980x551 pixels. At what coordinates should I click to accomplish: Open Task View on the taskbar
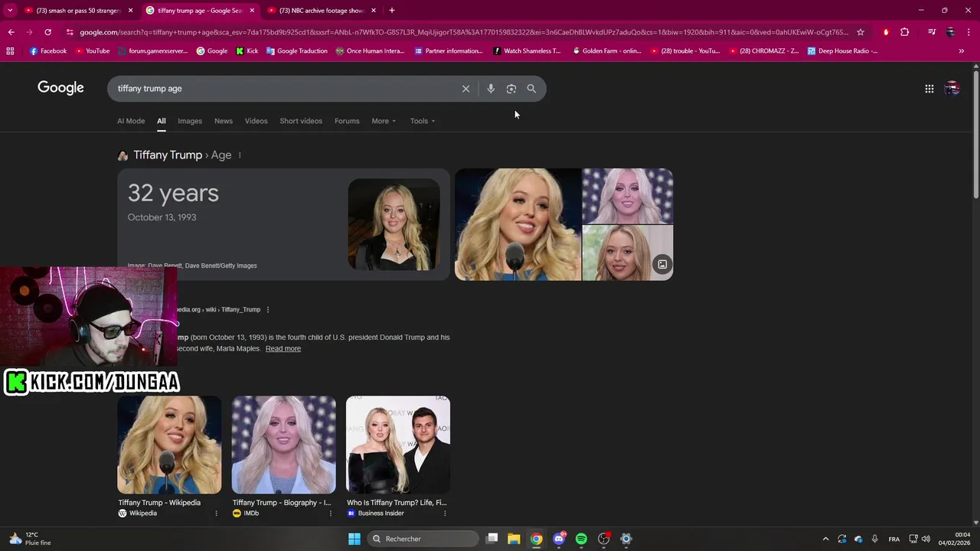(492, 539)
